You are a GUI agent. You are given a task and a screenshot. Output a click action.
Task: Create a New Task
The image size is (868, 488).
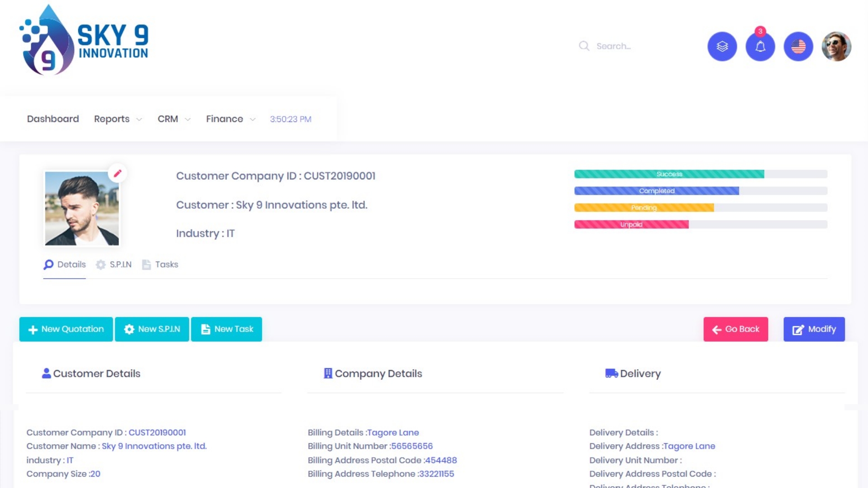[x=226, y=329]
